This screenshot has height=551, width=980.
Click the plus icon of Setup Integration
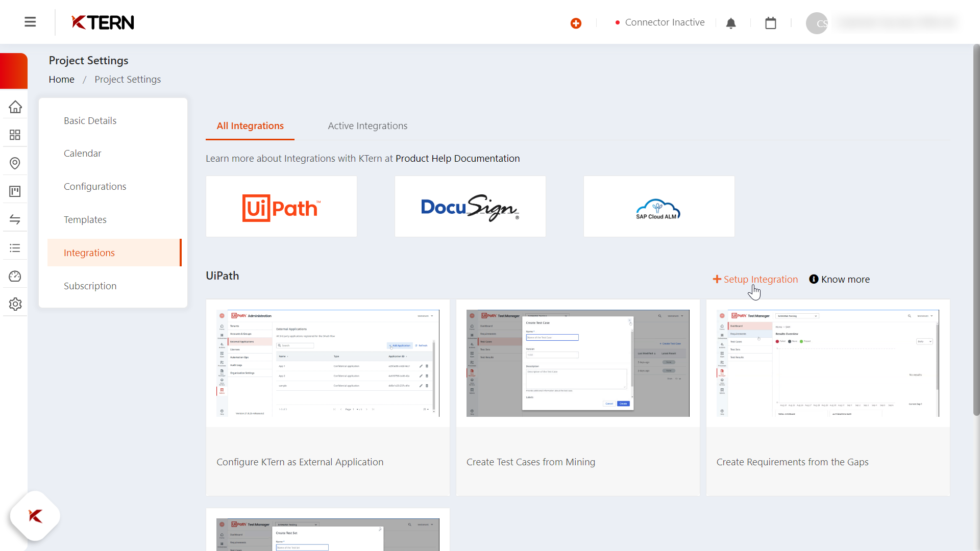pos(717,279)
